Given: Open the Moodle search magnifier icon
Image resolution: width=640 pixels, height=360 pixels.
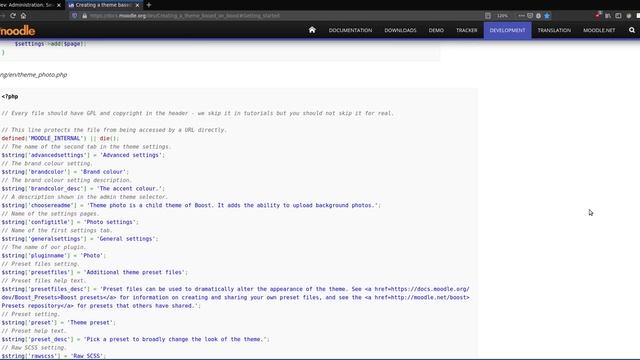Looking at the screenshot, I should tap(632, 30).
